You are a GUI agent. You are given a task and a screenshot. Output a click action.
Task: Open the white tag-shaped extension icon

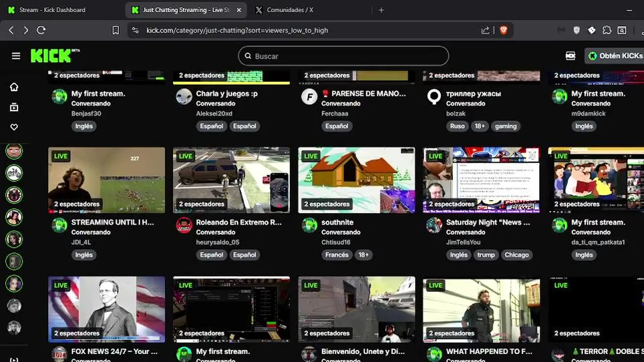pos(592,30)
